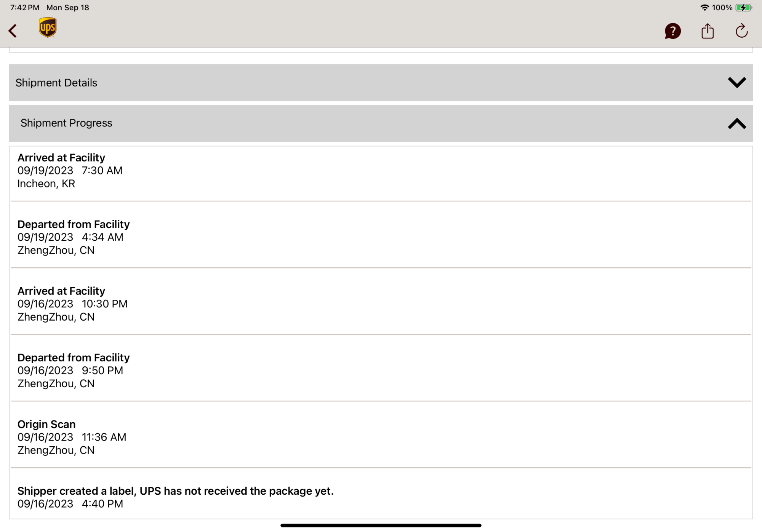The width and height of the screenshot is (762, 532).
Task: Expand Shipment Details chevron
Action: (x=736, y=83)
